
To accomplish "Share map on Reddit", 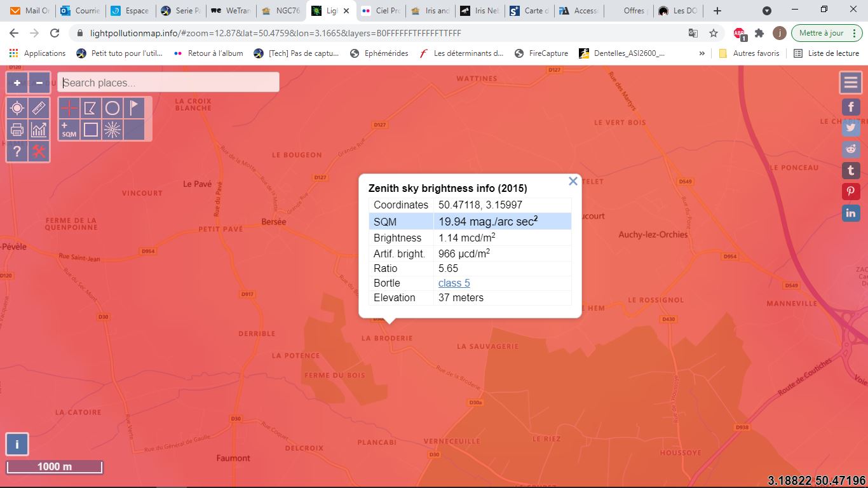I will coord(851,149).
